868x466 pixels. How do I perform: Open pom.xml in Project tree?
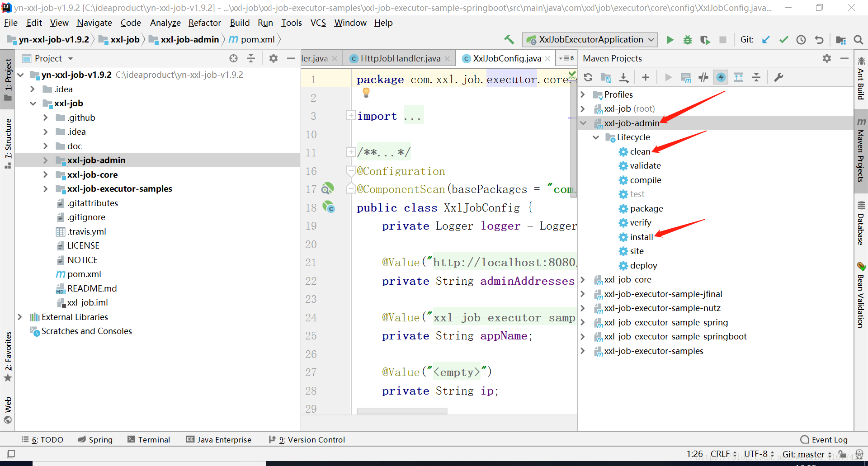84,274
